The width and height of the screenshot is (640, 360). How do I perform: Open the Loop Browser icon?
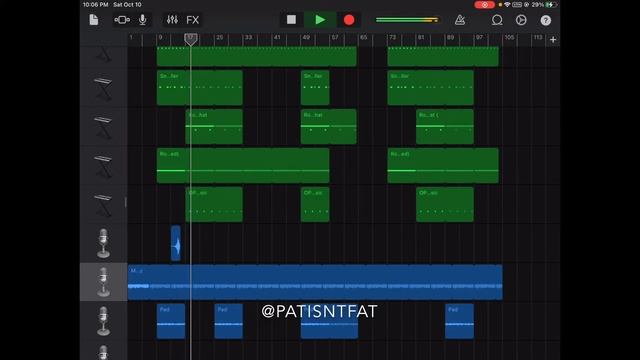(x=497, y=20)
